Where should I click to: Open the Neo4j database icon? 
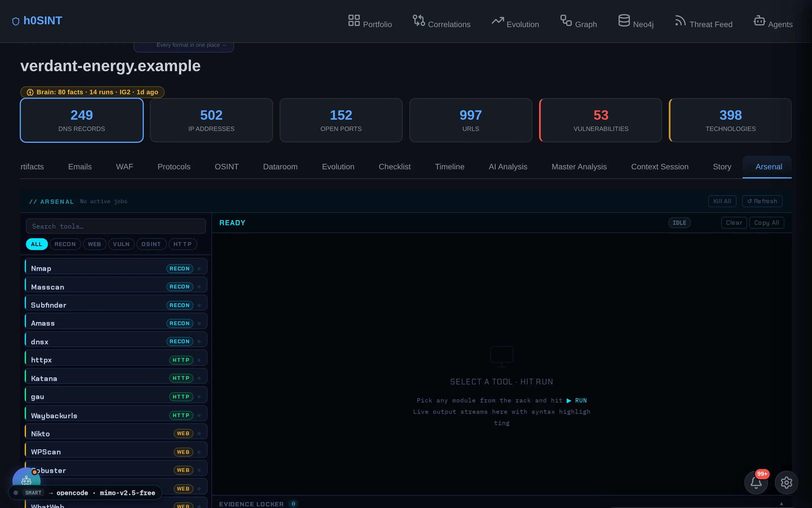point(624,20)
